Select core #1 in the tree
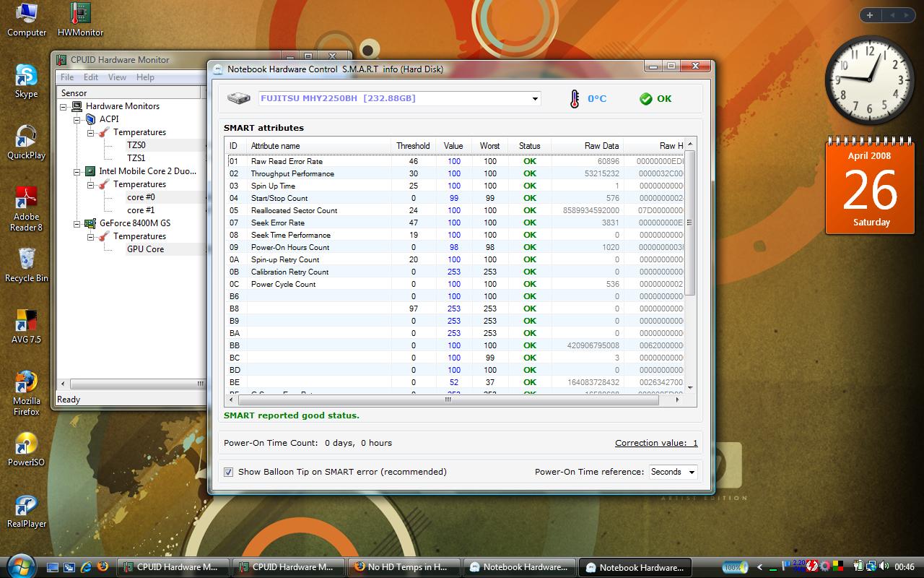 (x=141, y=210)
